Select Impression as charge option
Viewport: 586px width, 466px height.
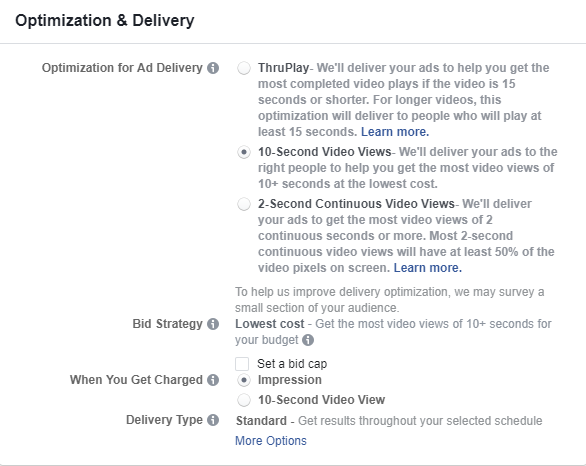click(244, 380)
